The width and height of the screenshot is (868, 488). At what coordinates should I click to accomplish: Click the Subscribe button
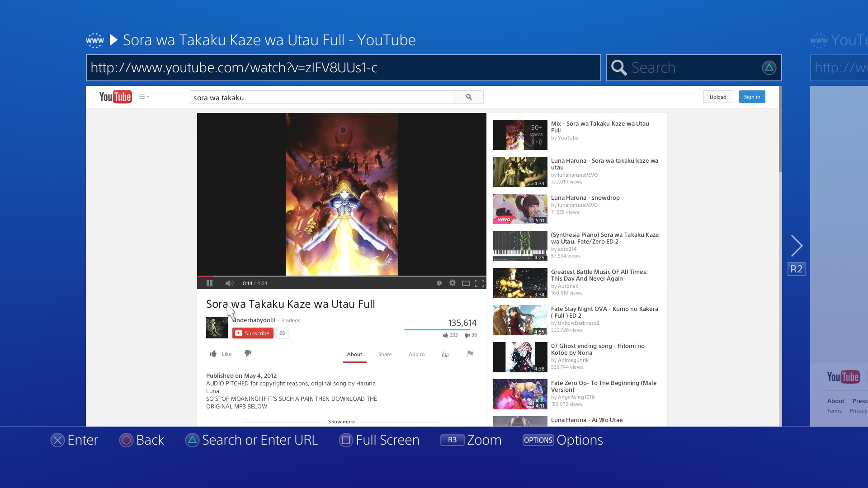(253, 333)
